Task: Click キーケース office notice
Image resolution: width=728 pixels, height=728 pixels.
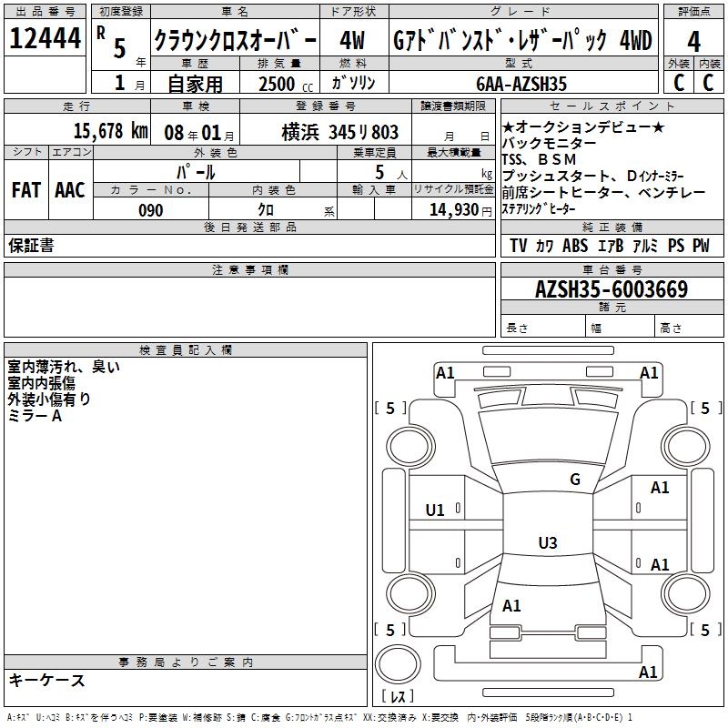Action: click(46, 681)
